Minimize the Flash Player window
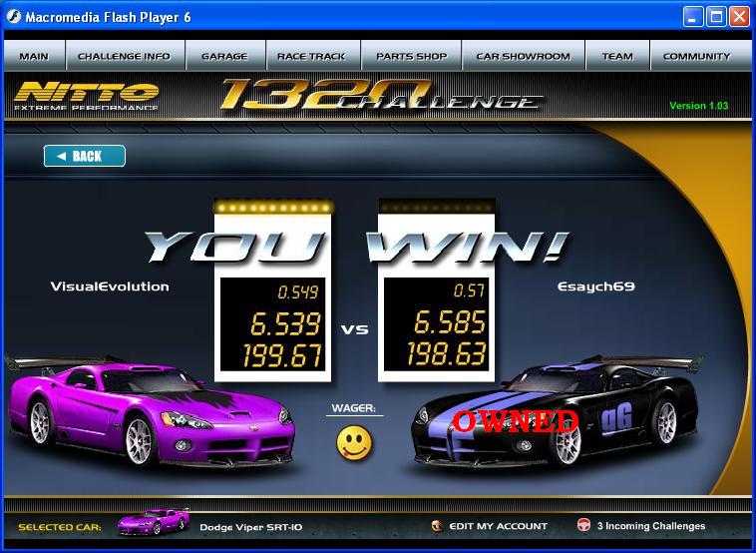Screen dimensions: 756x553 (693, 17)
